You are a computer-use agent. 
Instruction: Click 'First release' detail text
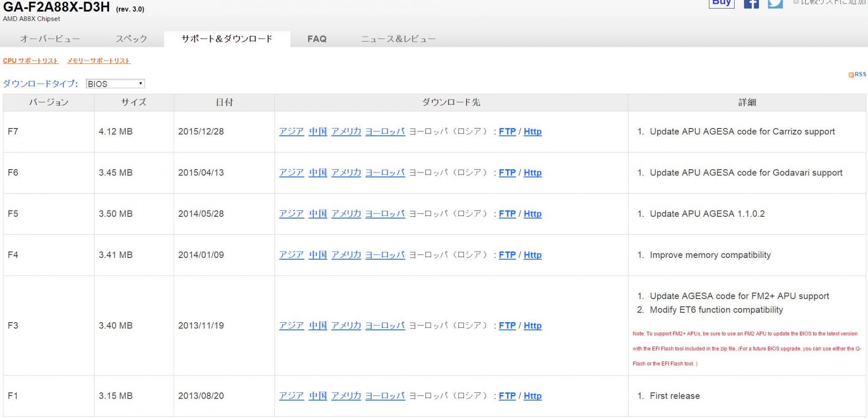click(675, 396)
